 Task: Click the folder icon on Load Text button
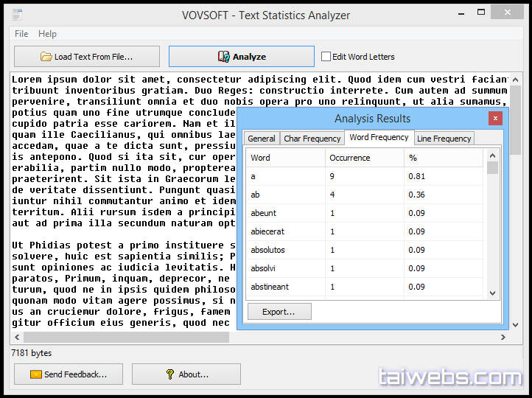click(x=46, y=57)
